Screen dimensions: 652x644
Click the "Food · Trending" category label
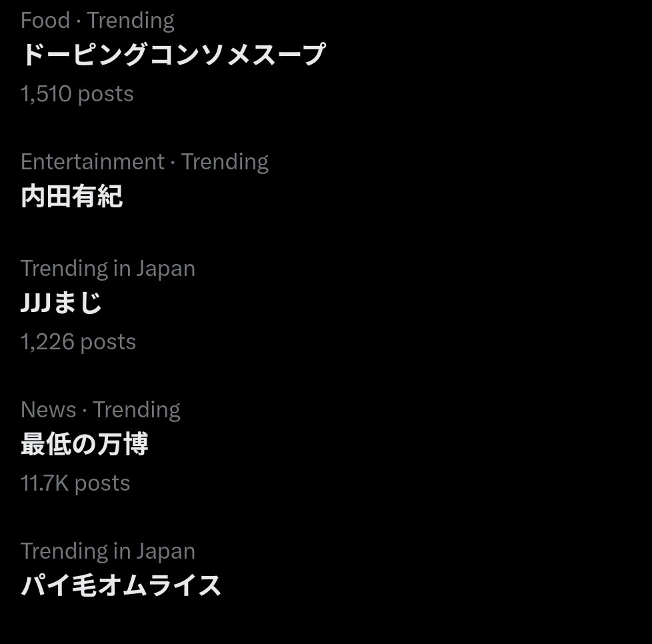pos(97,21)
